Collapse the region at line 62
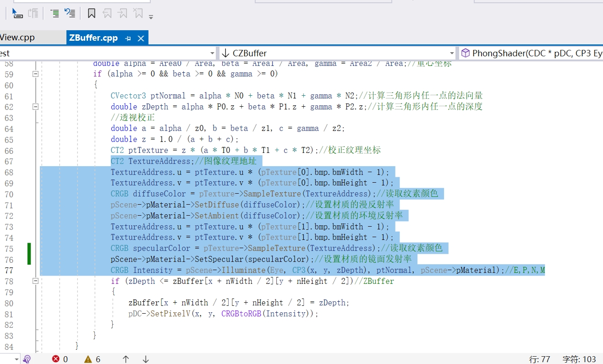 click(36, 107)
